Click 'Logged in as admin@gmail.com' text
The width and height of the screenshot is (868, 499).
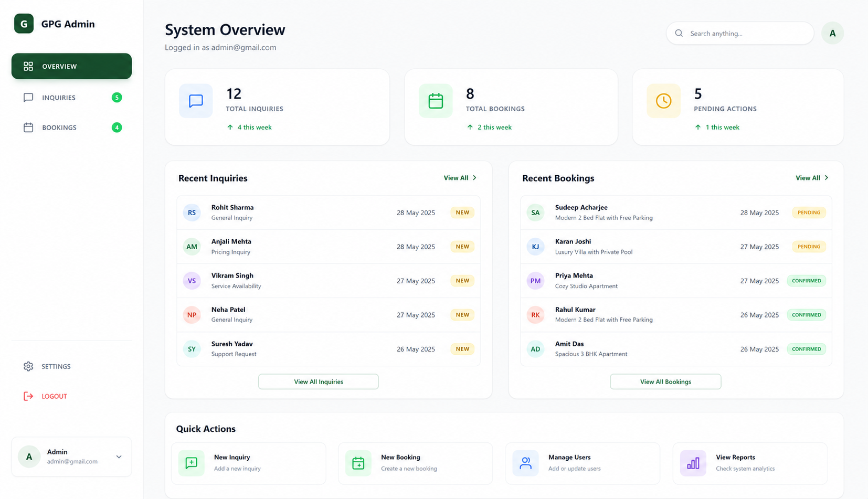click(x=220, y=47)
